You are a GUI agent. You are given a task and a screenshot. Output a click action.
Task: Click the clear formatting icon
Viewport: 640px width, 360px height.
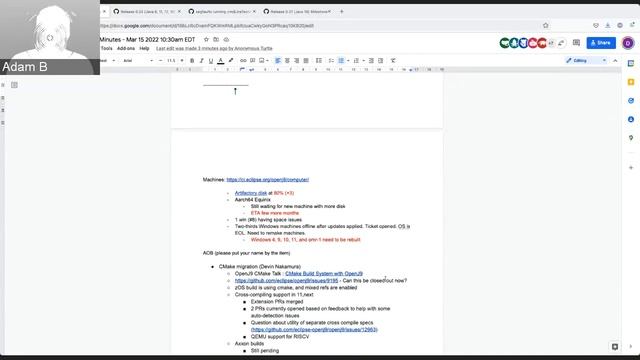pyautogui.click(x=393, y=60)
